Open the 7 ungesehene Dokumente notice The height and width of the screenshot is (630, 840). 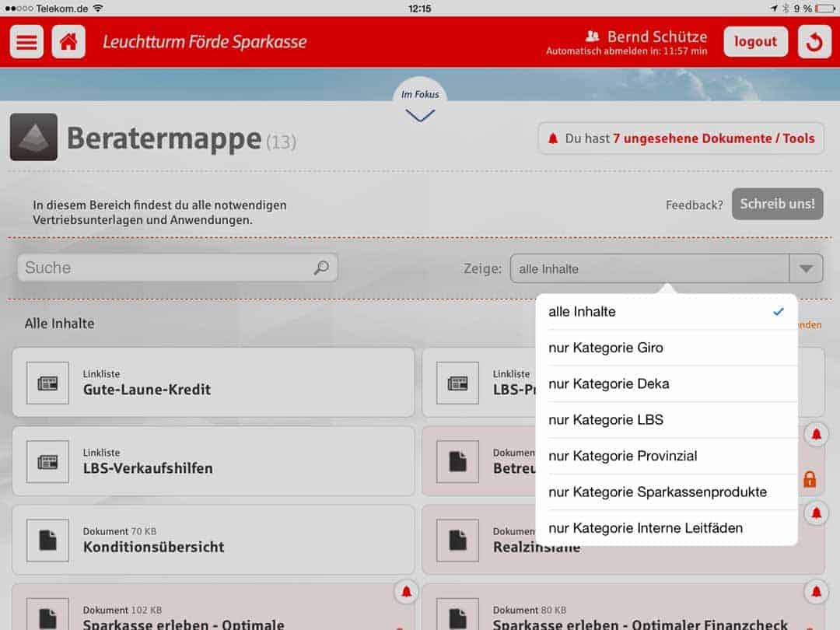point(681,138)
